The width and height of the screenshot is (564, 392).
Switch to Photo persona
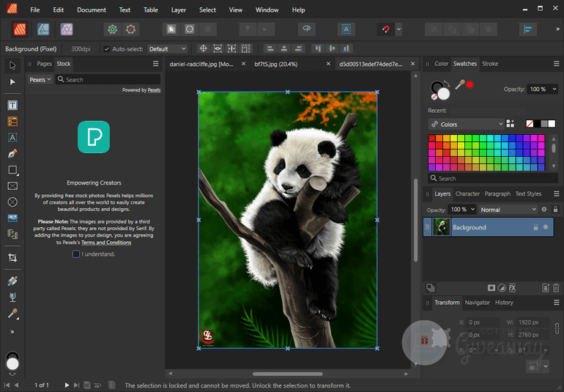point(67,29)
